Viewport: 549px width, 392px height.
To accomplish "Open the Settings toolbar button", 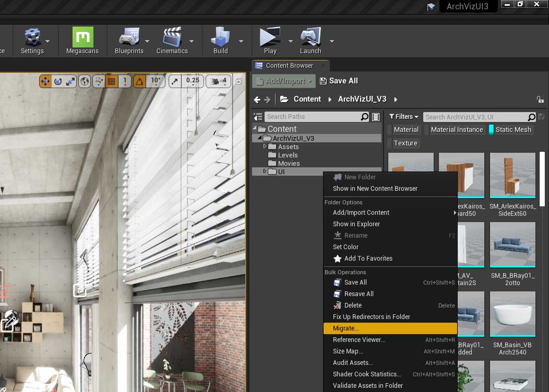I will [x=32, y=41].
